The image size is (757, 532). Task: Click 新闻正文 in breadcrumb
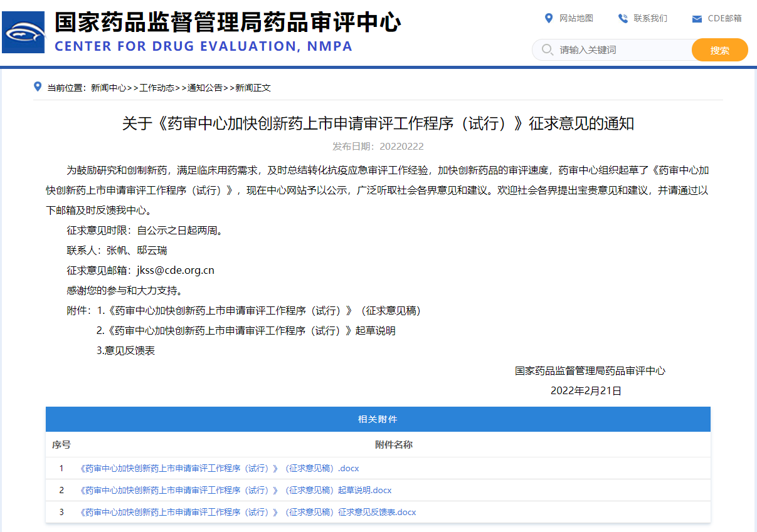(253, 88)
